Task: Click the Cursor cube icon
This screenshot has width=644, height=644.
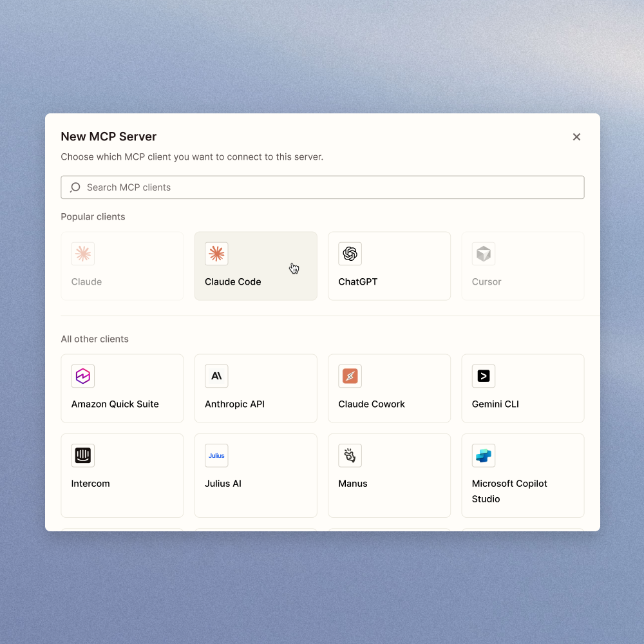Action: click(x=484, y=253)
